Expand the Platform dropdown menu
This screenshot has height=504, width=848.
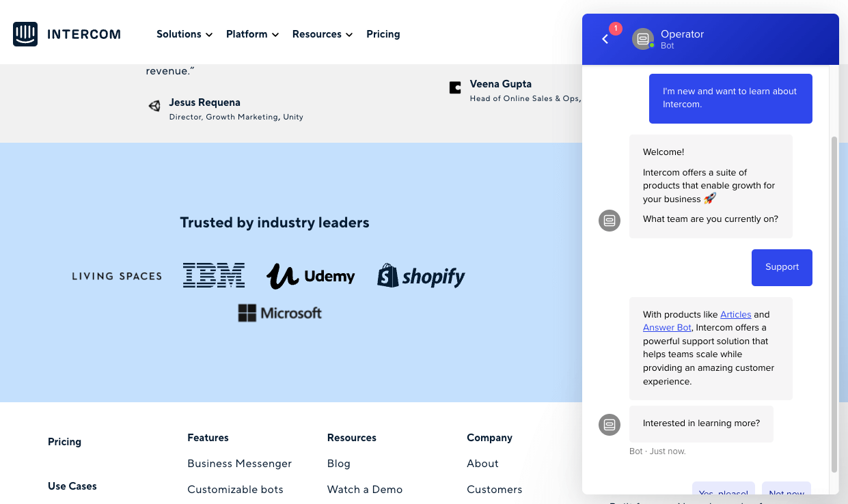pyautogui.click(x=252, y=34)
